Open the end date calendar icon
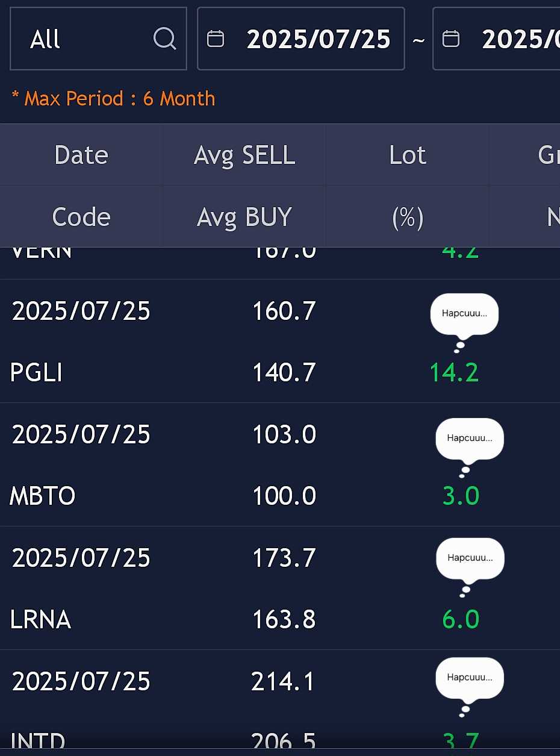 click(x=451, y=39)
